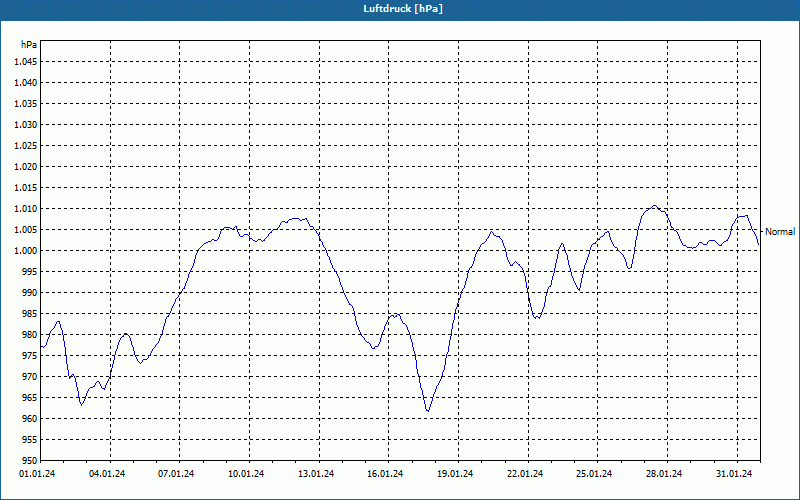Select the 1.045 axis value
Viewport: 800px width, 500px height.
tap(25, 62)
